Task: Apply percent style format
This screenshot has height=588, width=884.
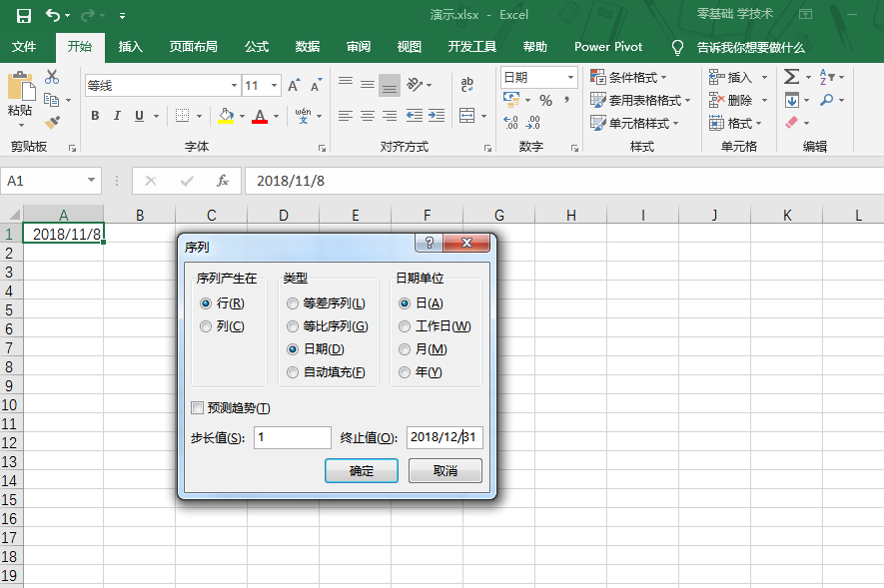Action: [x=545, y=101]
